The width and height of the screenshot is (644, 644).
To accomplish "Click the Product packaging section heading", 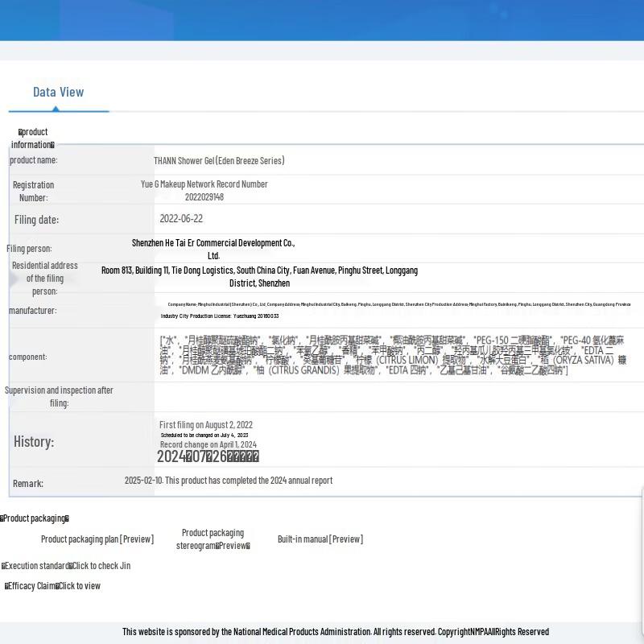I will (35, 518).
